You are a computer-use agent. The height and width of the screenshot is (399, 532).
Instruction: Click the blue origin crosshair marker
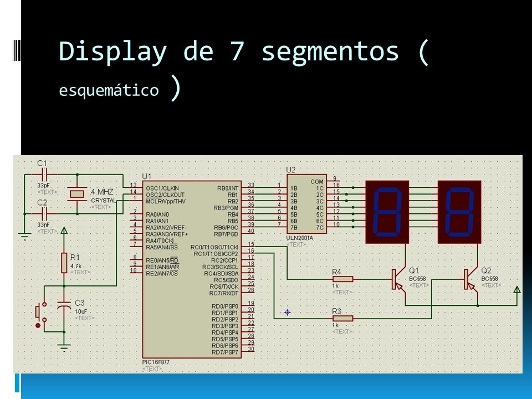tap(288, 312)
